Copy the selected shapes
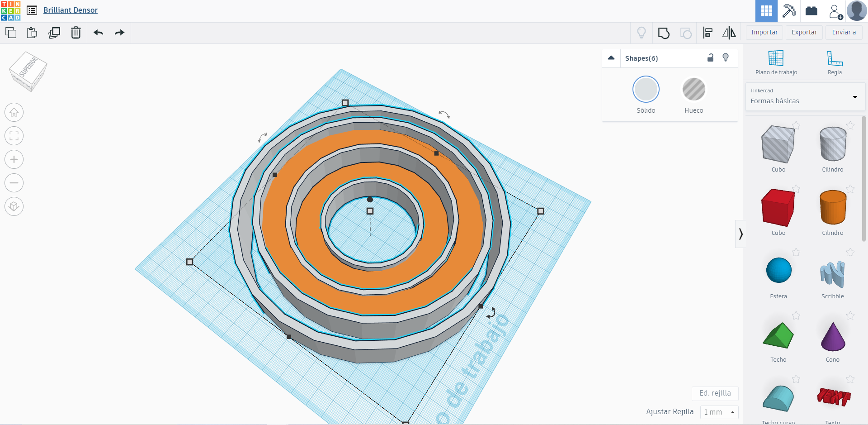868x425 pixels. tap(11, 33)
